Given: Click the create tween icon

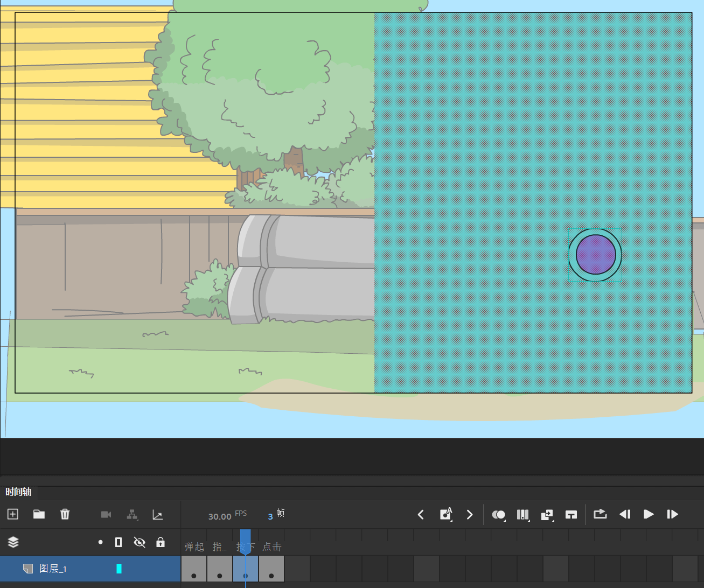Looking at the screenshot, I should pyautogui.click(x=547, y=515).
